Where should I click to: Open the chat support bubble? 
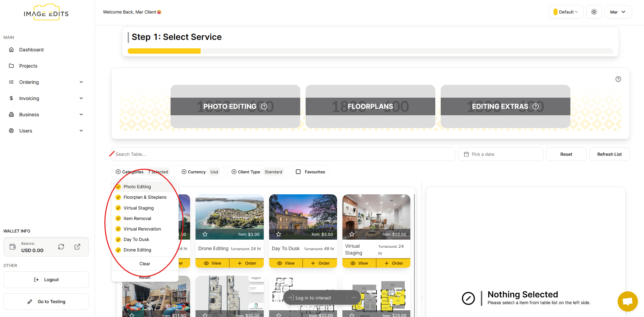(x=627, y=301)
